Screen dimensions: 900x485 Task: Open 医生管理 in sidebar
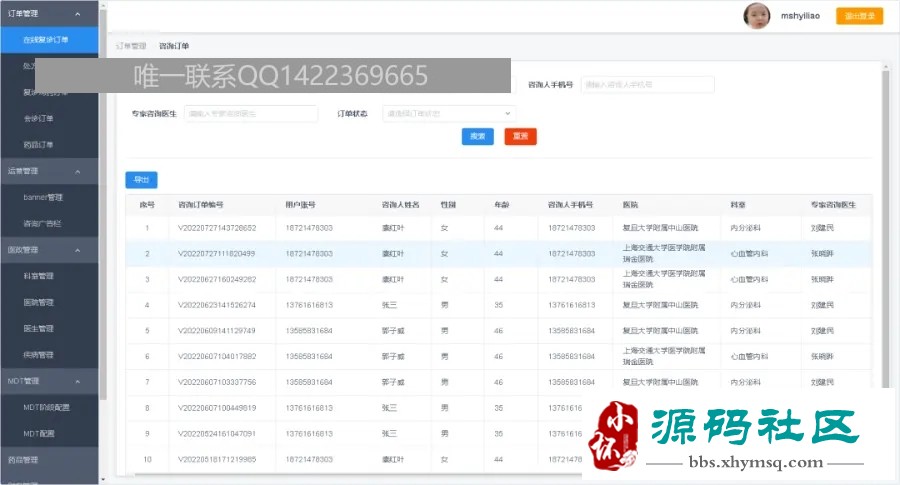49,329
